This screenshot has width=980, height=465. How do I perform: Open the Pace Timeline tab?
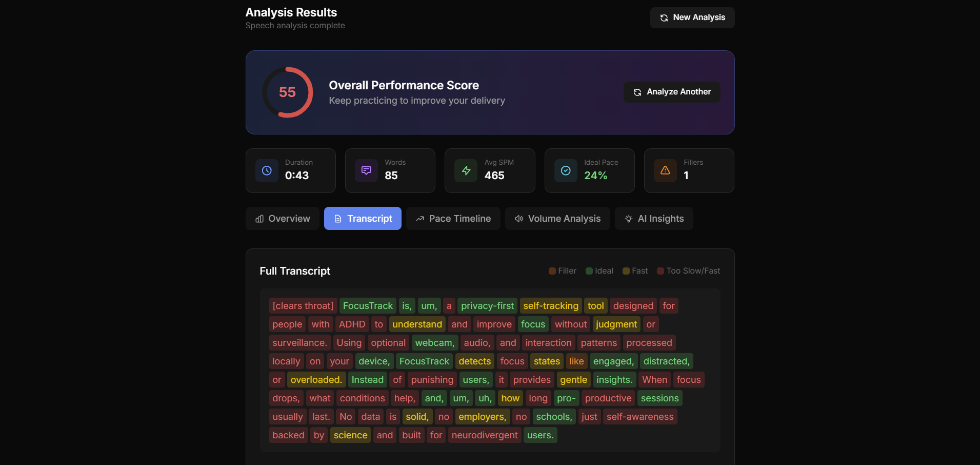[453, 219]
